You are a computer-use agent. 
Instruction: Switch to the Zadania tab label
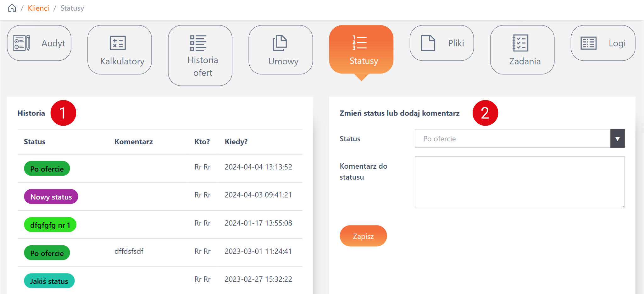(x=525, y=61)
